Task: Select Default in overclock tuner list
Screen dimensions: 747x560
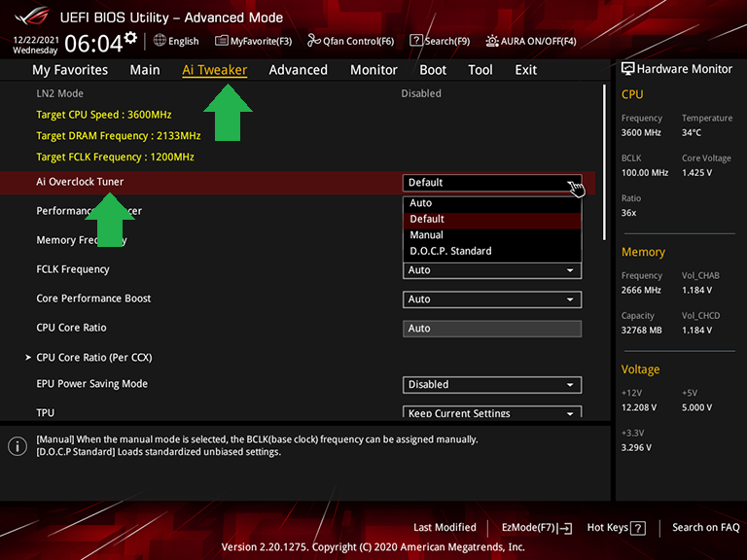Action: tap(492, 219)
